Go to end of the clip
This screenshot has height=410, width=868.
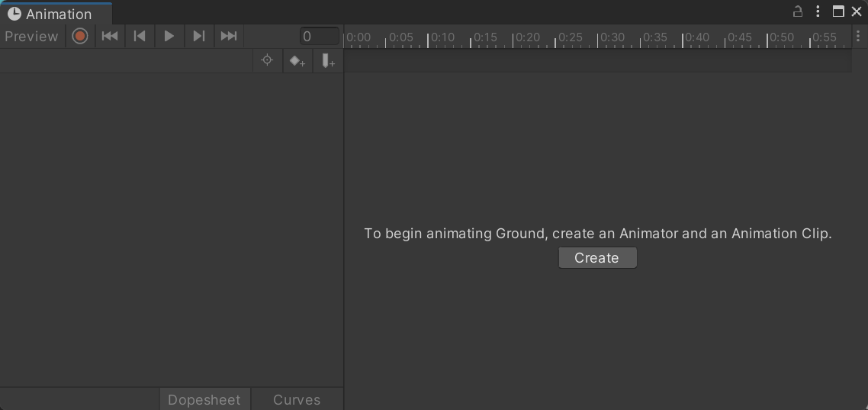(x=228, y=36)
